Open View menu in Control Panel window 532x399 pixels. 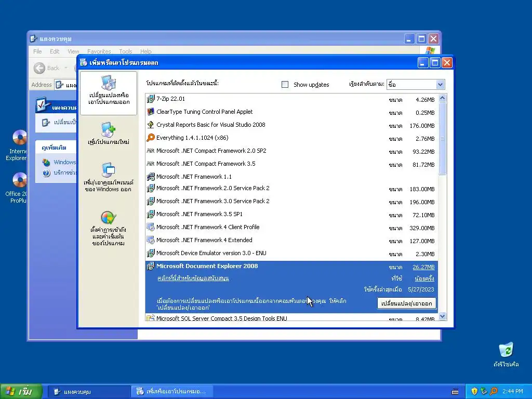73,51
